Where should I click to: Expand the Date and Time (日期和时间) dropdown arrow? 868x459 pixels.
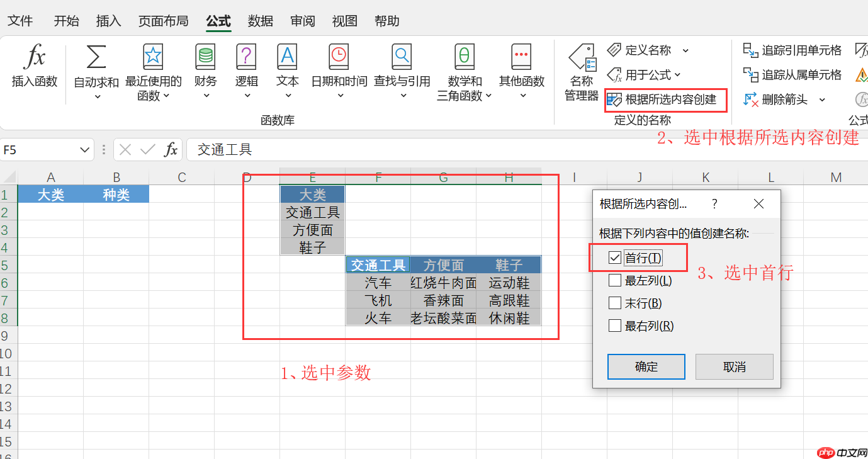340,96
